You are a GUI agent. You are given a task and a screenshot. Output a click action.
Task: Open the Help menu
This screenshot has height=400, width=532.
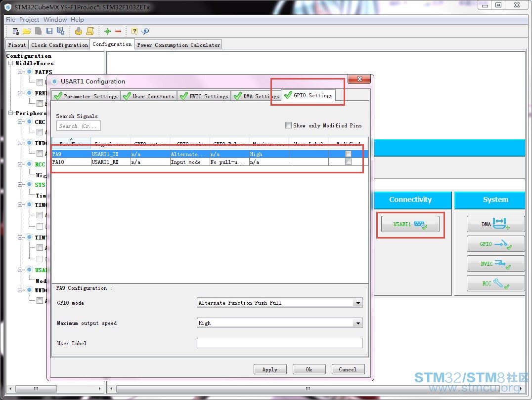coord(77,20)
